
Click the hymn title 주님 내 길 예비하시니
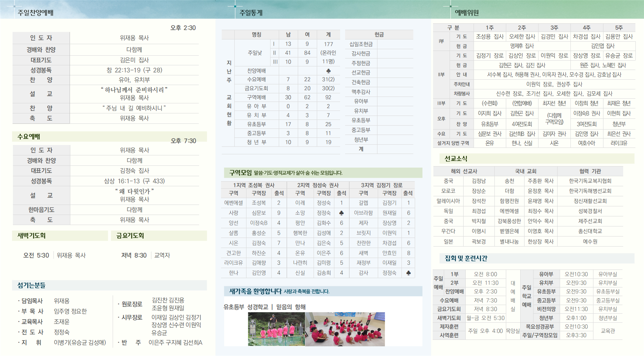click(134, 108)
